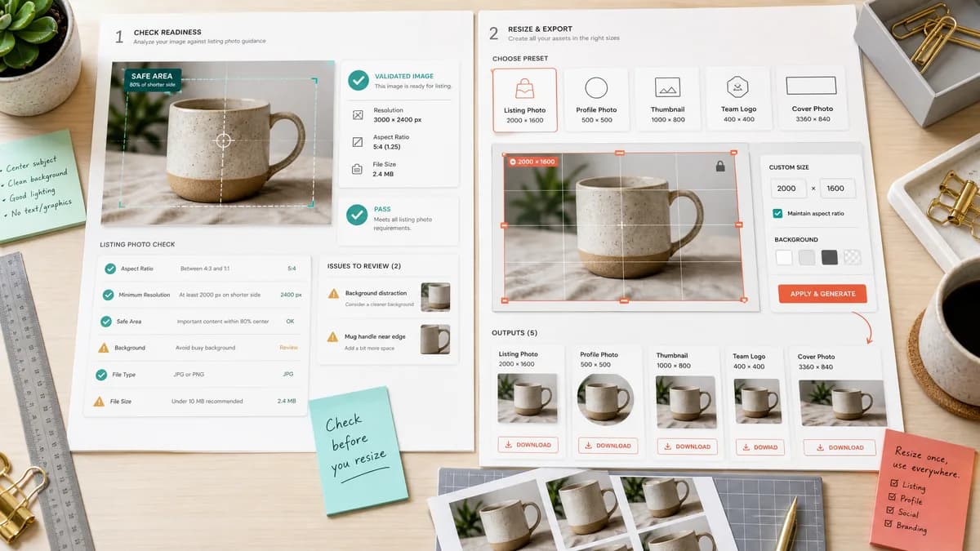The image size is (980, 551).
Task: Click the green check icon in the File Type row
Action: pyautogui.click(x=101, y=375)
